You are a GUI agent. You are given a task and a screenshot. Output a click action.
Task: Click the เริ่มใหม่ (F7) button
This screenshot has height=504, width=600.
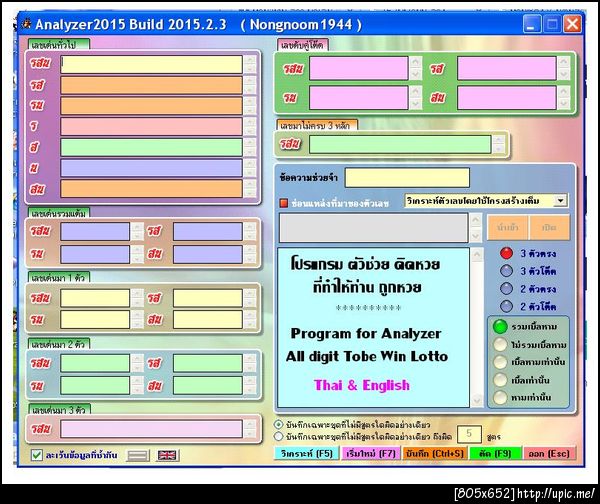[370, 453]
